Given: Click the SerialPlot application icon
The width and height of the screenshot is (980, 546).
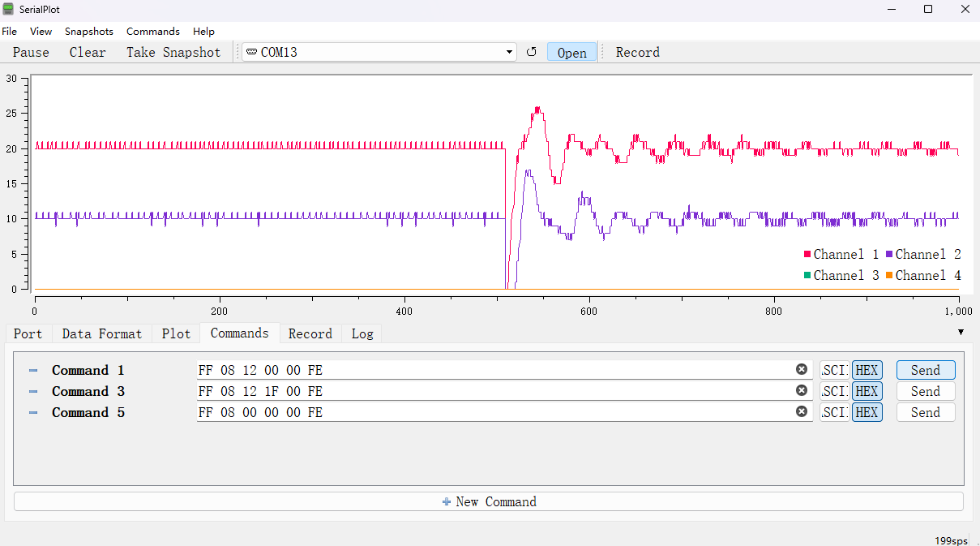Looking at the screenshot, I should (9, 10).
